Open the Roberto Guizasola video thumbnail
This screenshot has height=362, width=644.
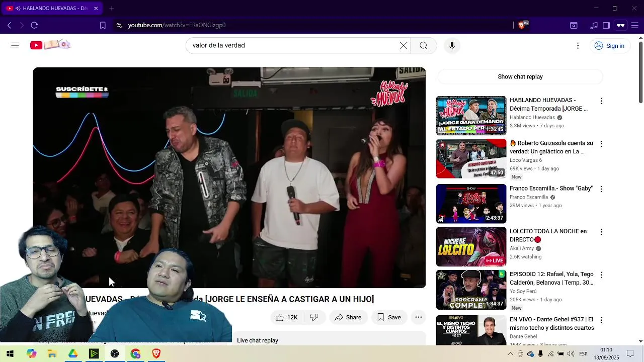point(471,159)
